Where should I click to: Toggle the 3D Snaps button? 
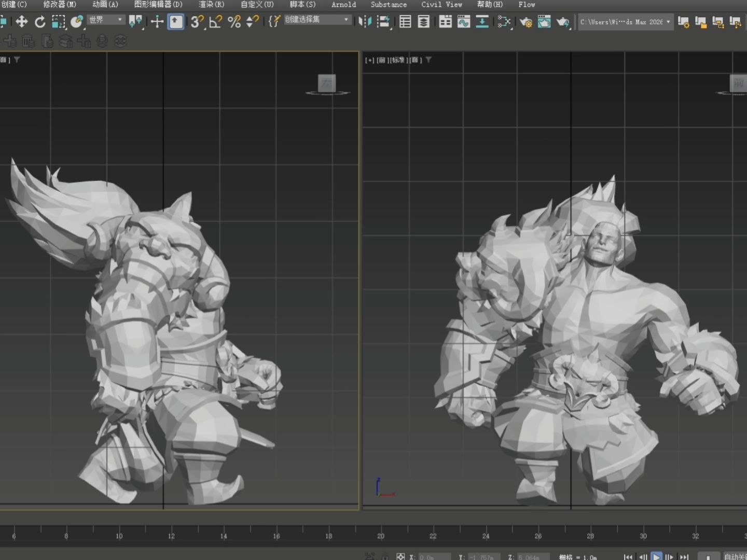[x=197, y=22]
